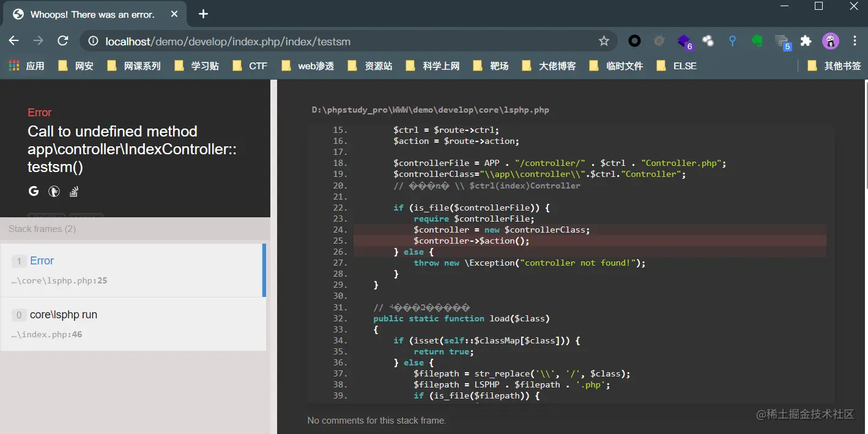
Task: Bookmark this page with the star
Action: coord(604,41)
